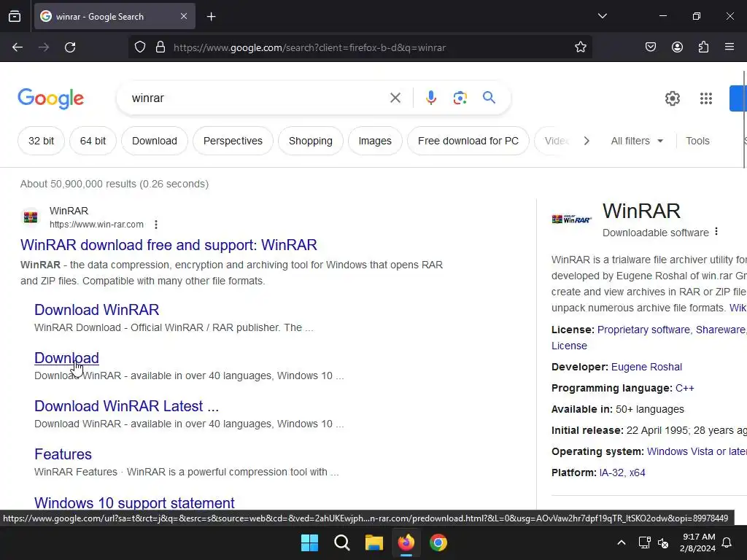Click the WinRAR logo in knowledge panel
747x560 pixels.
point(572,219)
